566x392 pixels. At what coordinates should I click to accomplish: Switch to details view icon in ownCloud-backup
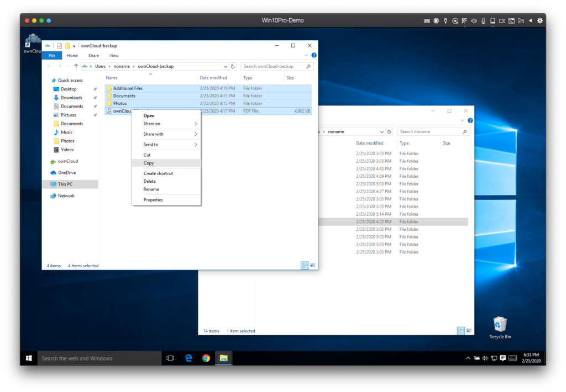pyautogui.click(x=305, y=266)
